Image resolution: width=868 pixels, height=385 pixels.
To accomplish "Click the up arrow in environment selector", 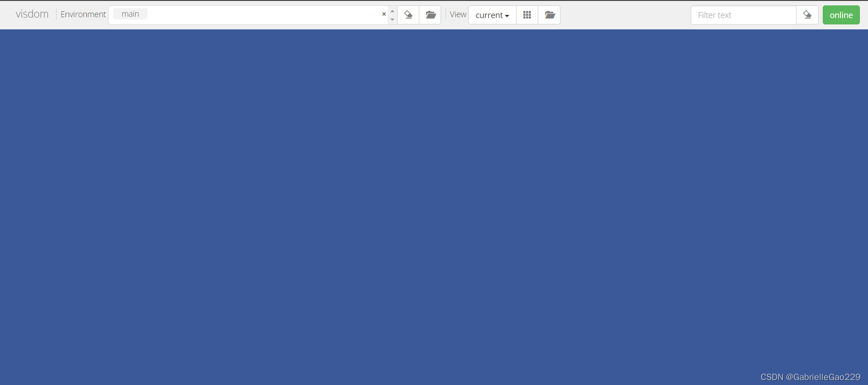I will click(393, 11).
